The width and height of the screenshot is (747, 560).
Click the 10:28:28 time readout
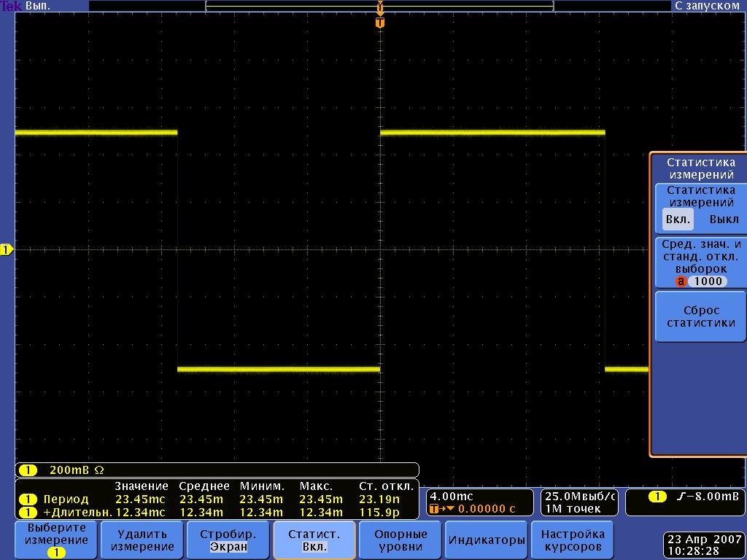[693, 551]
